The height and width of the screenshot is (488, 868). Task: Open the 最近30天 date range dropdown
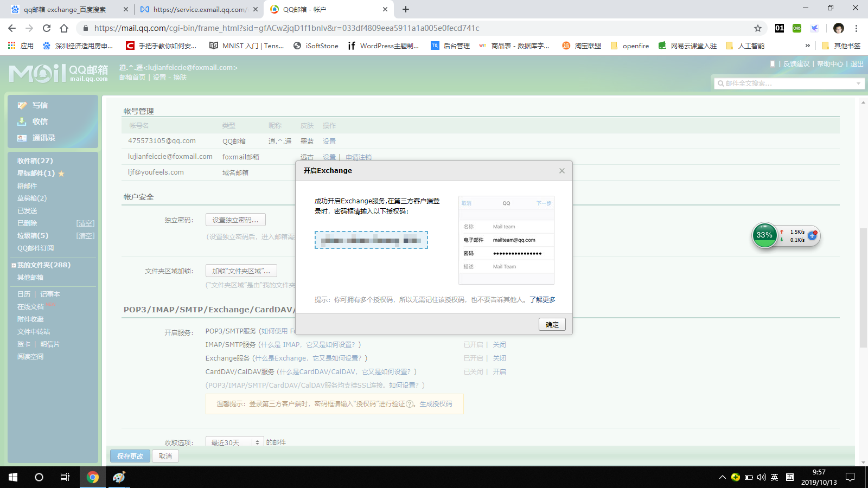(233, 442)
